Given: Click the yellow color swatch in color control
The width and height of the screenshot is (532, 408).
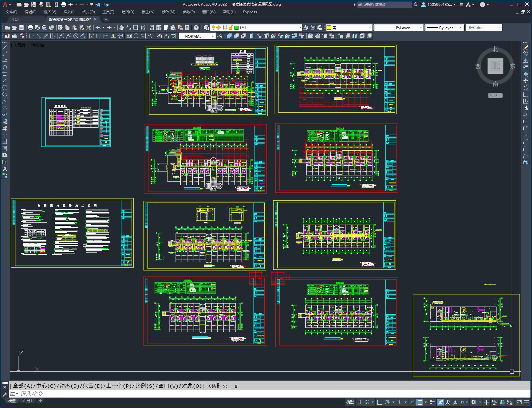Looking at the screenshot, I should point(329,28).
